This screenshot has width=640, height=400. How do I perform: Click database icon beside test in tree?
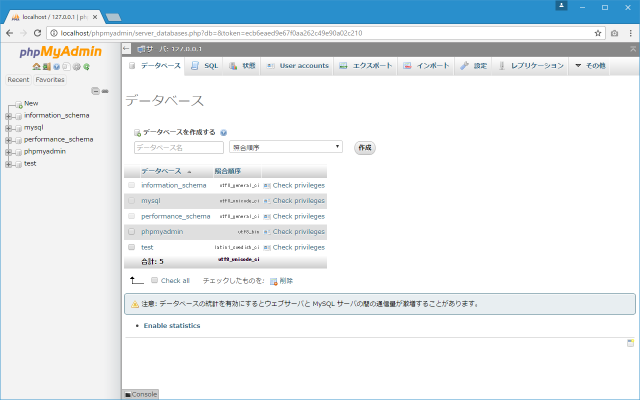(x=18, y=164)
